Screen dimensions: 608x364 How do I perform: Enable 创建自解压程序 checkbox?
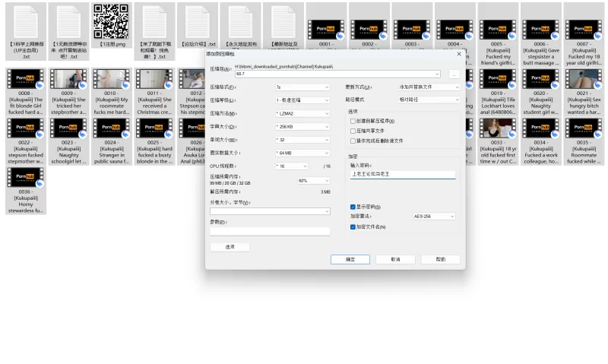(x=353, y=121)
